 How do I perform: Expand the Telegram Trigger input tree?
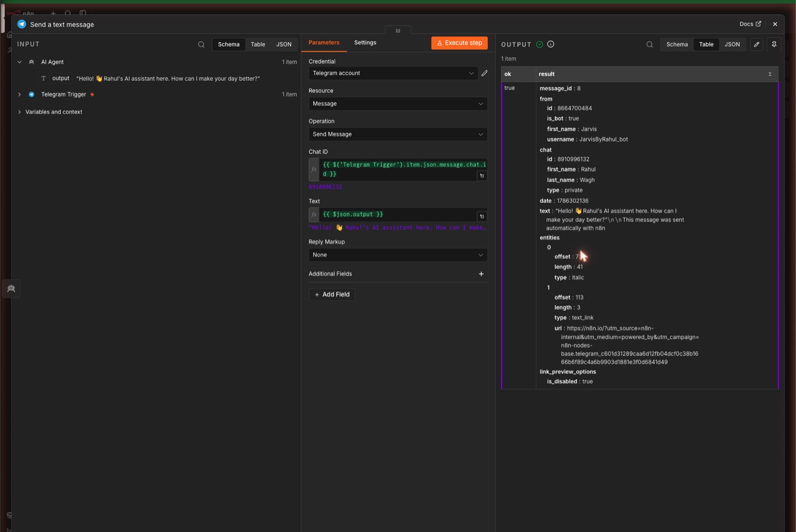(19, 94)
